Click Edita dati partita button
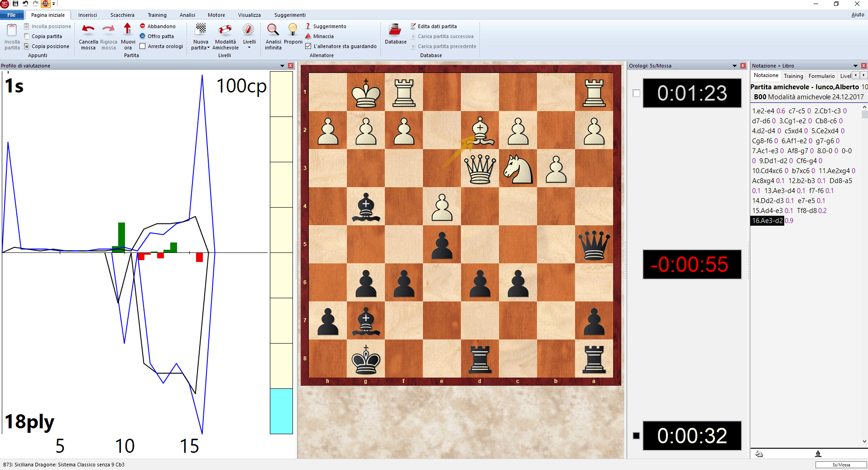868x470 pixels. (x=436, y=26)
